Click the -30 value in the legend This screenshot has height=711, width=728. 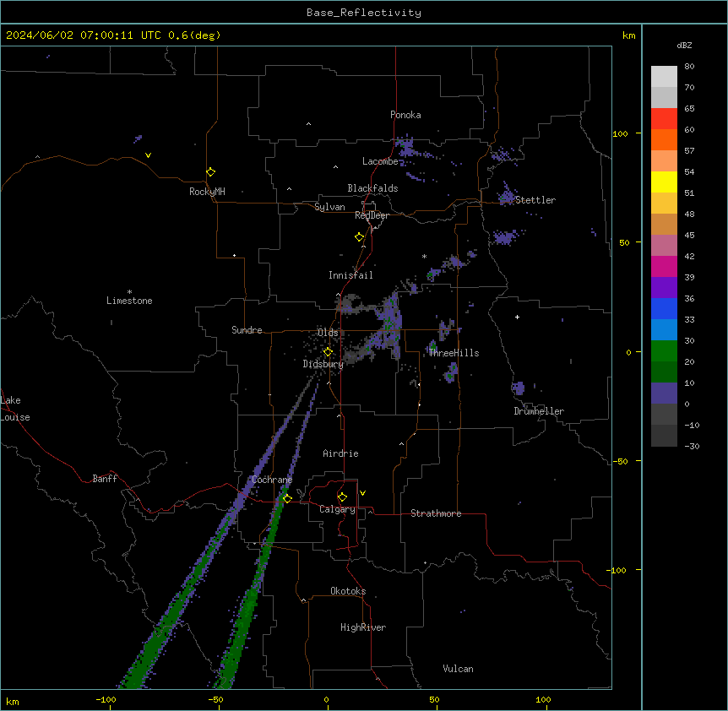[692, 446]
